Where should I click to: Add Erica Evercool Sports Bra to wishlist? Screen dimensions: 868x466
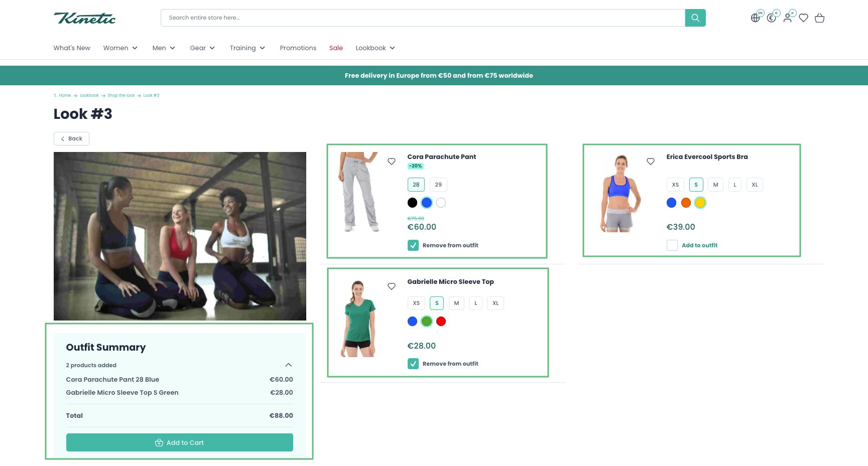tap(650, 162)
